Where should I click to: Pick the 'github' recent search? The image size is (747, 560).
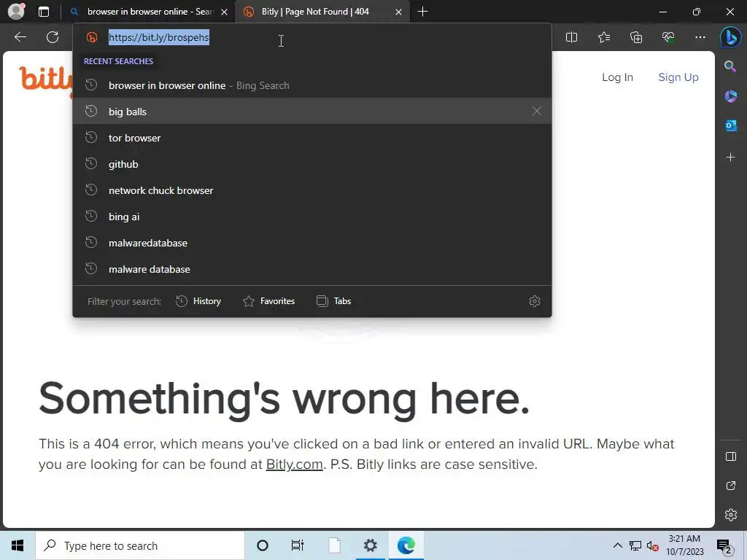pos(312,164)
